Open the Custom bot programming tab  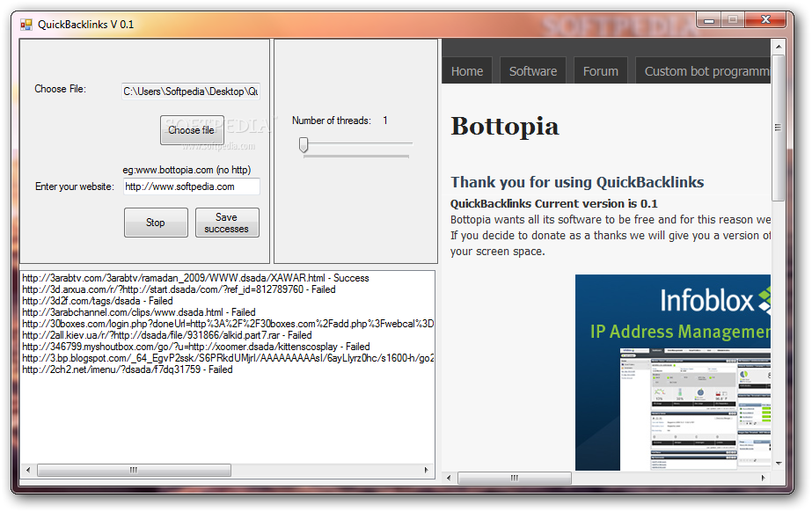point(703,71)
